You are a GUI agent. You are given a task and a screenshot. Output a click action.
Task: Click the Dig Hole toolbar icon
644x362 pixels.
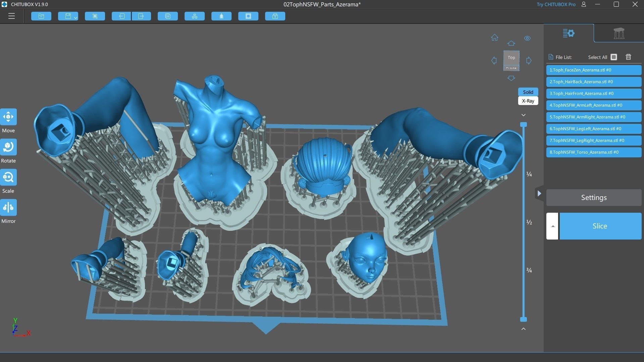coord(248,16)
